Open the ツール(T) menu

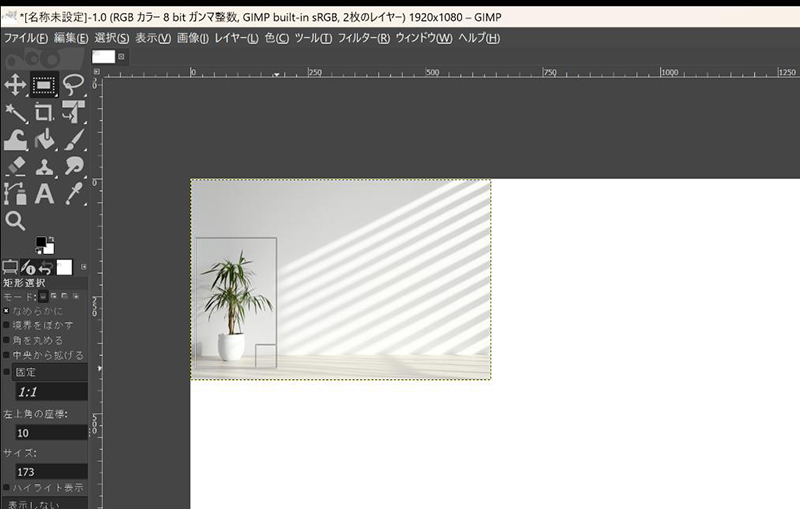click(x=313, y=38)
